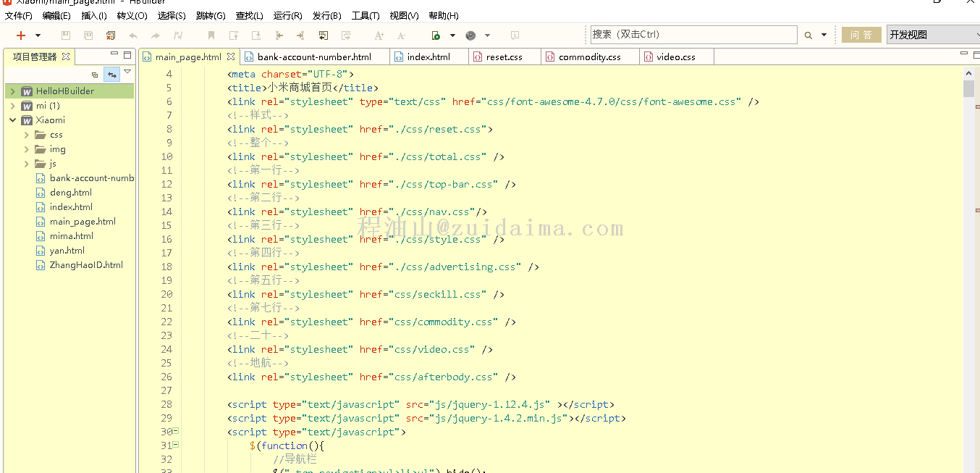Click the magnifier search icon
The width and height of the screenshot is (980, 473).
[808, 35]
